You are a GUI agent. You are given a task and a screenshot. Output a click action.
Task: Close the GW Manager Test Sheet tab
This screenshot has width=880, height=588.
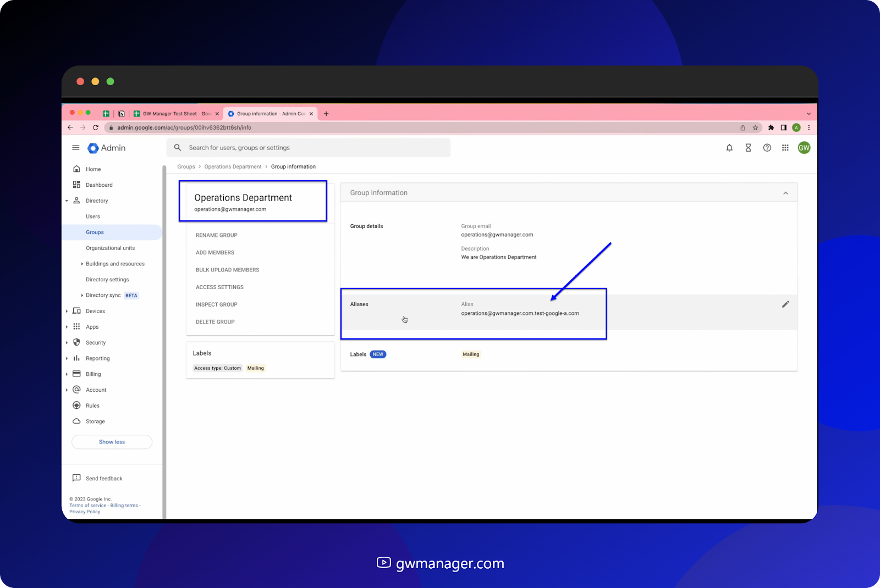pos(217,114)
